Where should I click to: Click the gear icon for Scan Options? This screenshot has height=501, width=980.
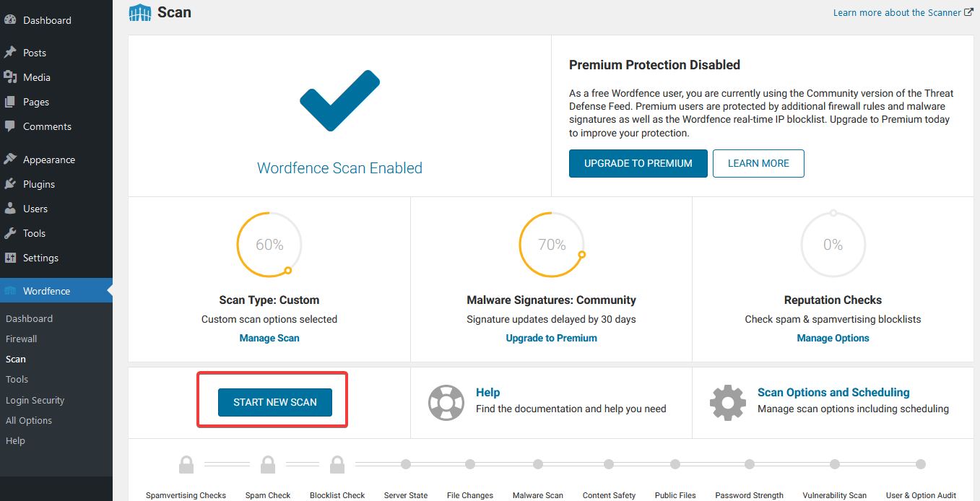coord(727,402)
